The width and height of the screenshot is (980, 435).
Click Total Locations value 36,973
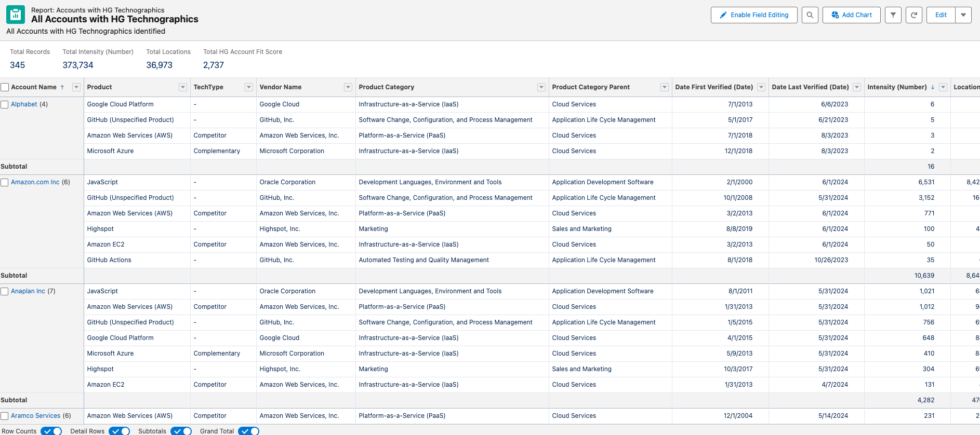point(160,65)
